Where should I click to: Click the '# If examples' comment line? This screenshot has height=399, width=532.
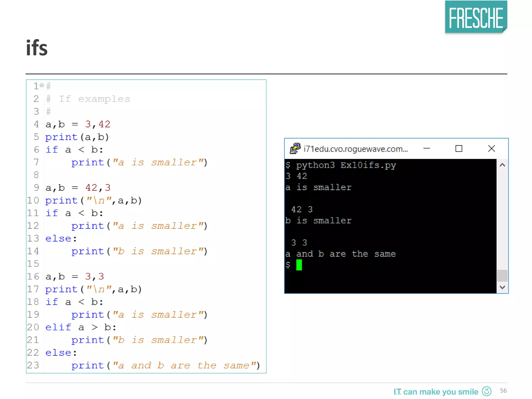point(88,99)
